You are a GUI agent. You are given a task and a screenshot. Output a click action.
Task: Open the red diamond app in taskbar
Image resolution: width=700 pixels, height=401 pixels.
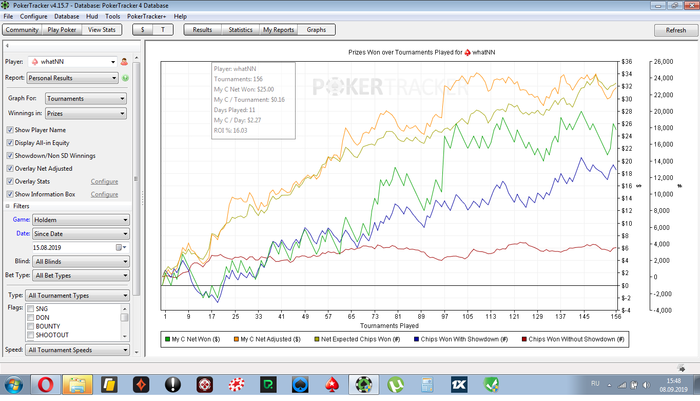[141, 384]
